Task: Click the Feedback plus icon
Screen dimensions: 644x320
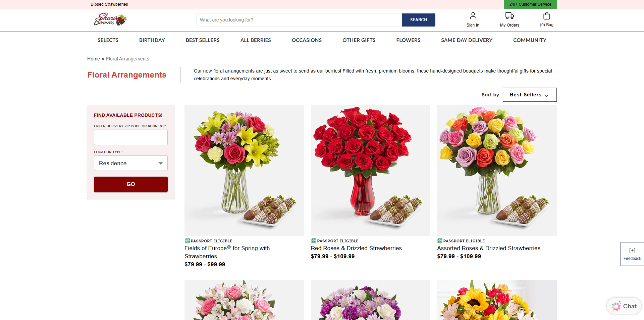Action: pos(632,250)
